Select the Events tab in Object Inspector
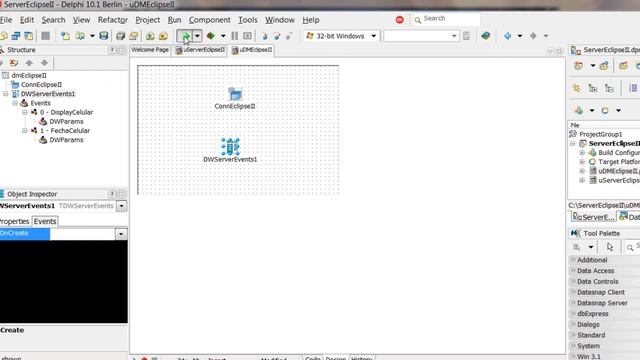 tap(45, 221)
